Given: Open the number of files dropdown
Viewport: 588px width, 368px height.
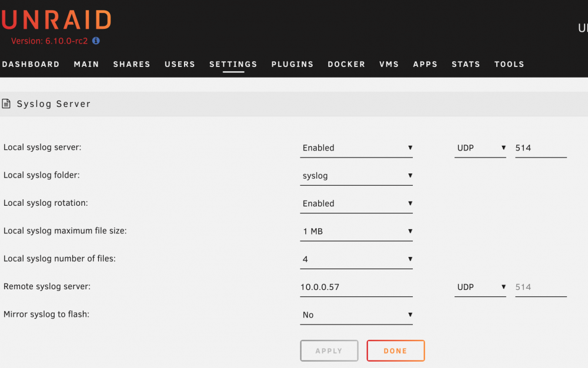Looking at the screenshot, I should pos(356,259).
